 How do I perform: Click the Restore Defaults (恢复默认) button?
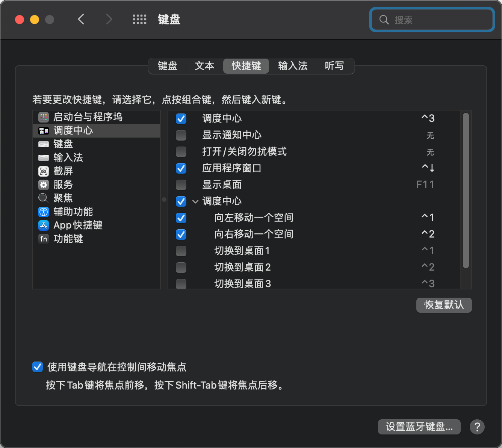click(x=444, y=305)
